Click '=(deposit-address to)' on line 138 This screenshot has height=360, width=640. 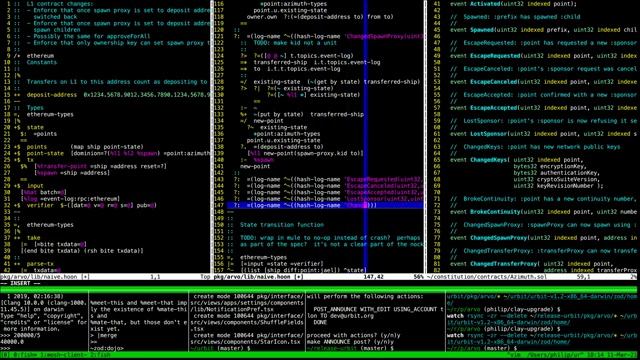[288, 147]
